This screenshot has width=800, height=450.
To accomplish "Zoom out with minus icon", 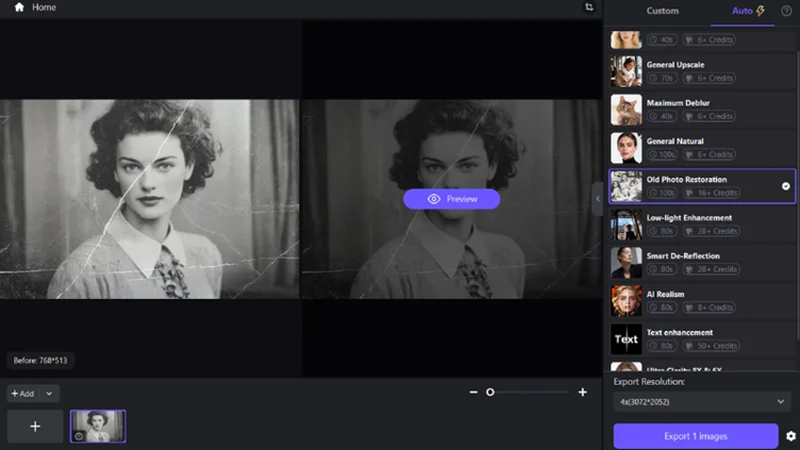I will point(473,392).
